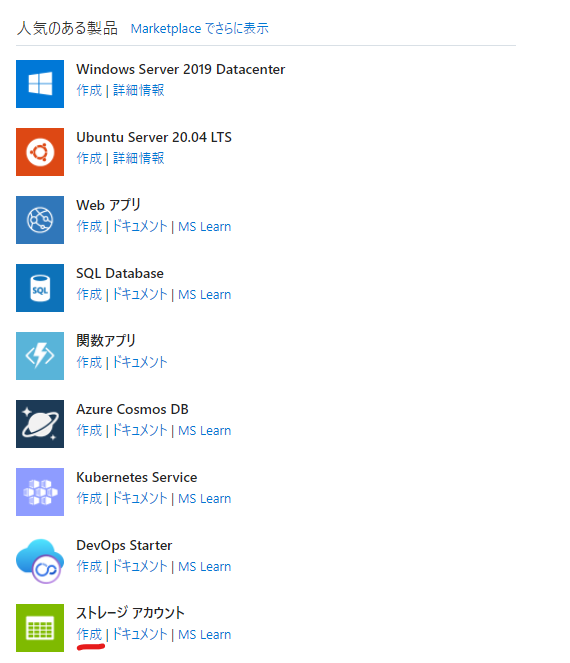The width and height of the screenshot is (570, 663).
Task: Open MS Learn for Web アプリ
Action: [205, 227]
